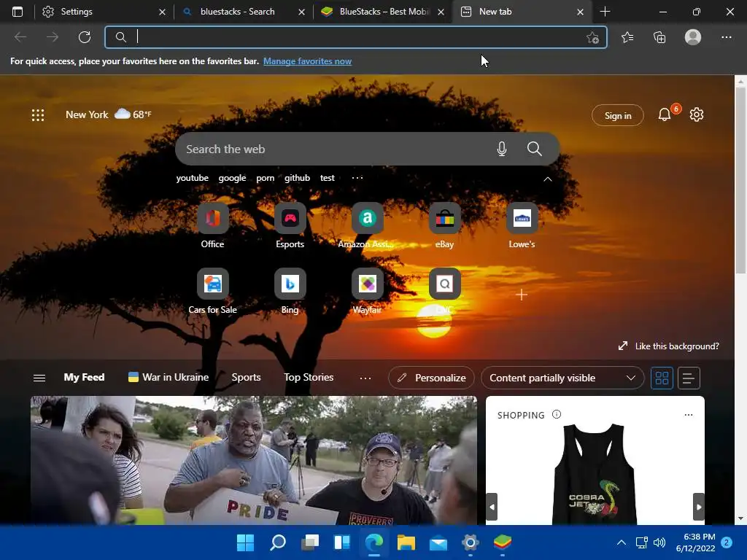Open the Bing quick link
The image size is (747, 560).
point(290,292)
